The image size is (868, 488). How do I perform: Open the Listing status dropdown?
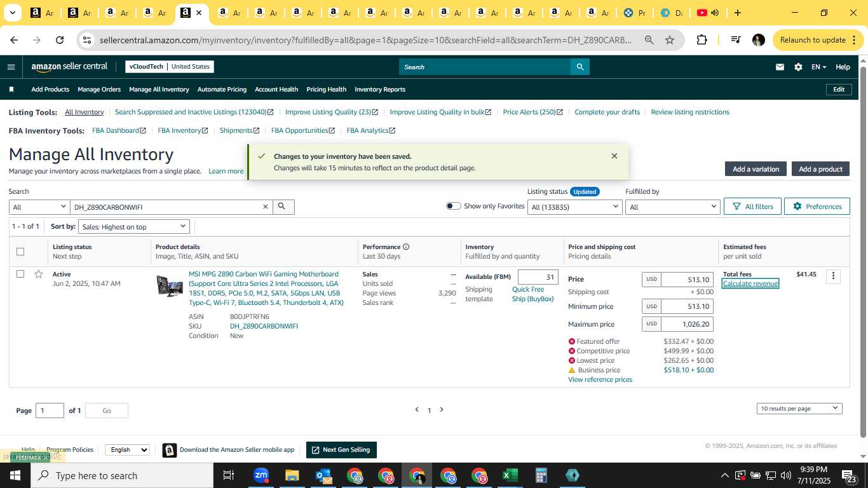click(x=574, y=207)
